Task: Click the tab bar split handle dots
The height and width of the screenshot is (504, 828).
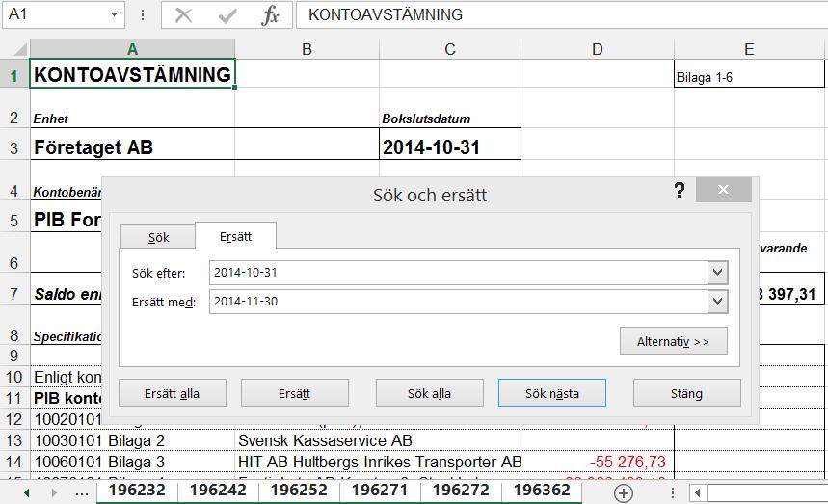Action: click(672, 492)
